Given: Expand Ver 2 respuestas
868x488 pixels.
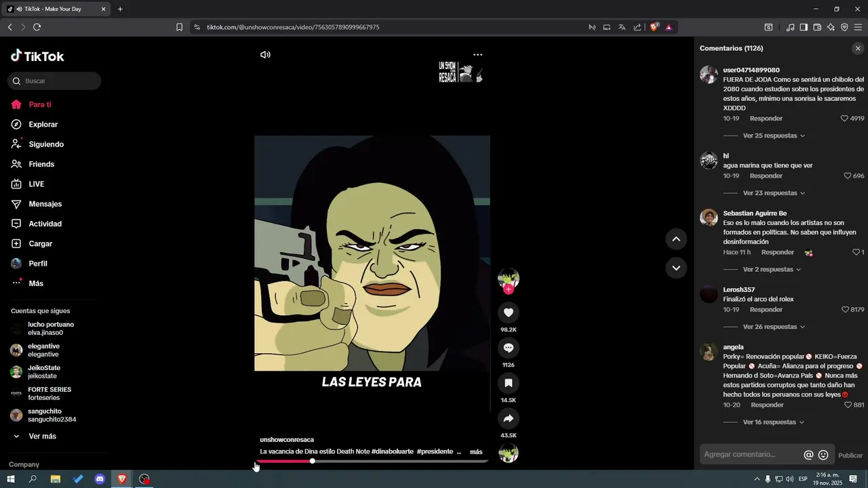Looking at the screenshot, I should click(772, 270).
